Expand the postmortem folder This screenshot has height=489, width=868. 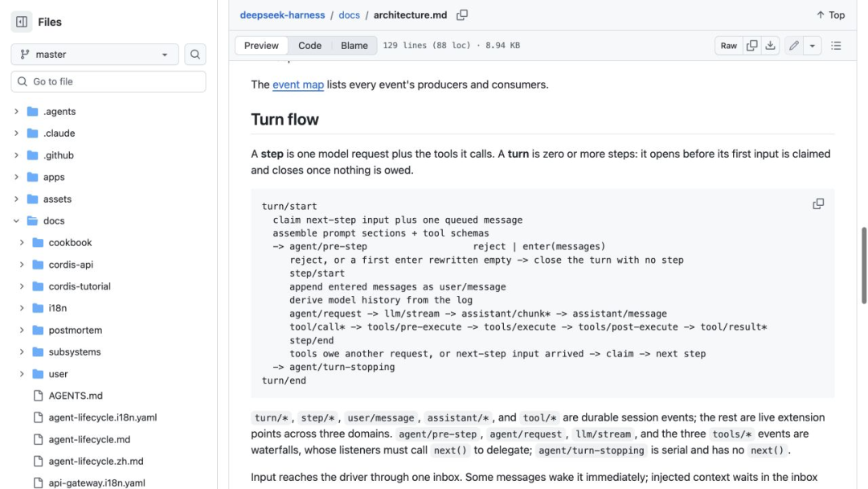(x=22, y=330)
